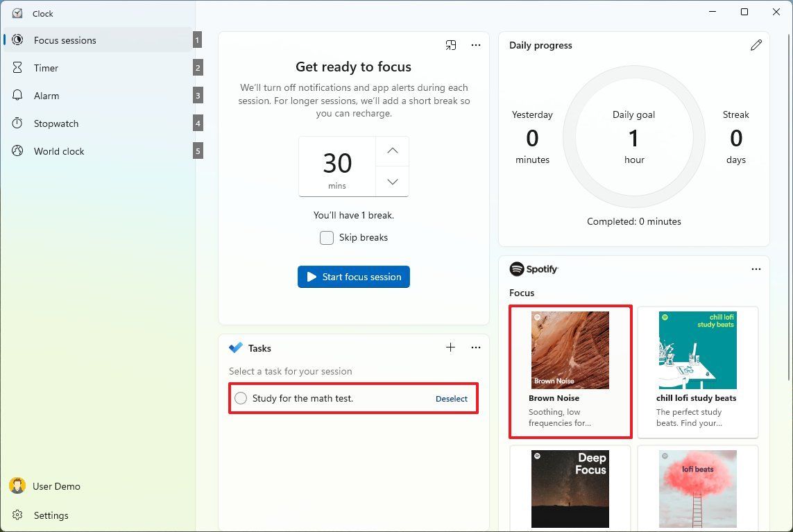Decrease focus minutes with down chevron
Screen dimensions: 793x532
click(393, 182)
